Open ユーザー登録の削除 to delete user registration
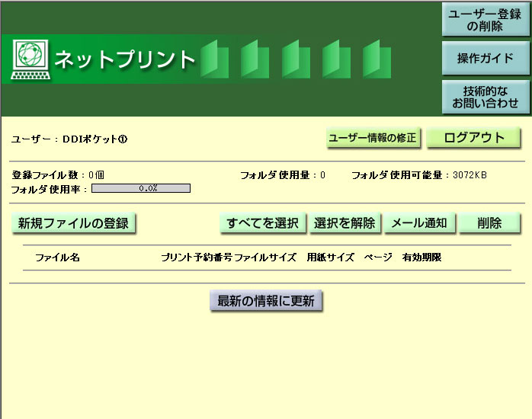532x419 pixels. pos(486,20)
